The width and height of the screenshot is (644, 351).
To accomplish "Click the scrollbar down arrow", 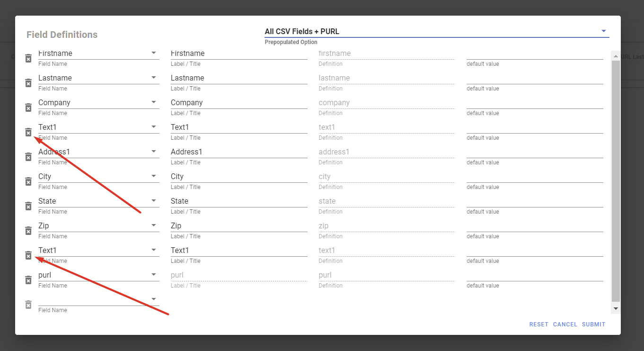I will click(616, 308).
